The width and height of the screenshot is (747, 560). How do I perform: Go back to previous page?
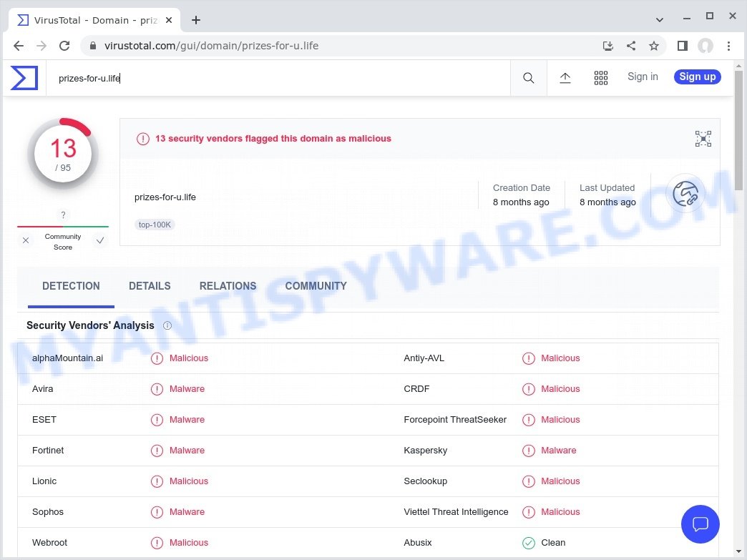tap(19, 46)
